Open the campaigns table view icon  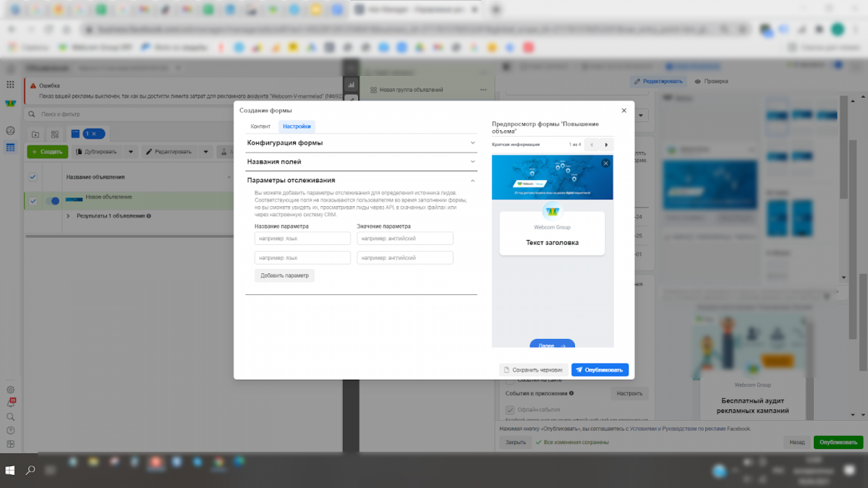coord(10,147)
